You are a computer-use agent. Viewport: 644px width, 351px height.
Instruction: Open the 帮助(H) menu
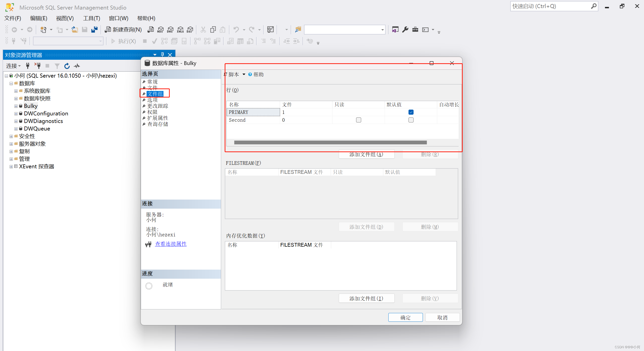(x=146, y=18)
